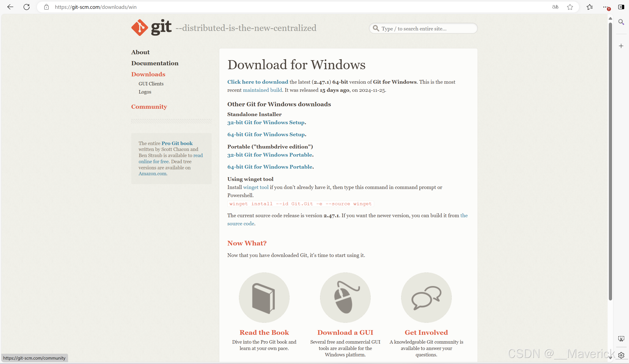Click here to download latest Git
Image resolution: width=629 pixels, height=364 pixels.
coord(258,82)
